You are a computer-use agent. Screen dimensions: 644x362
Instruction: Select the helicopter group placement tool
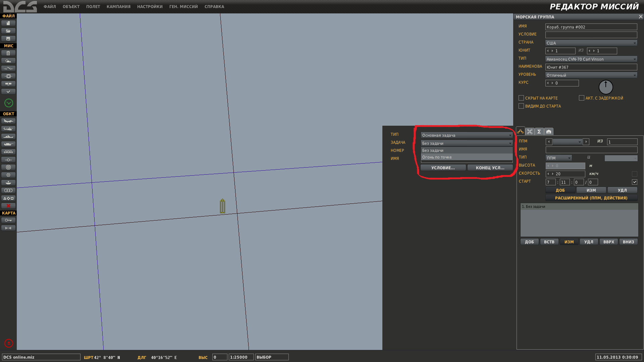(8, 129)
